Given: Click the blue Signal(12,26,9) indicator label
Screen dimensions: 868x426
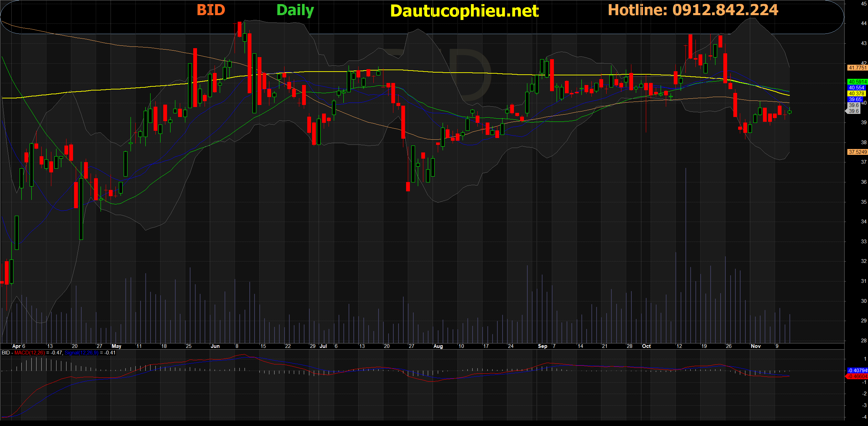Looking at the screenshot, I should [x=81, y=353].
